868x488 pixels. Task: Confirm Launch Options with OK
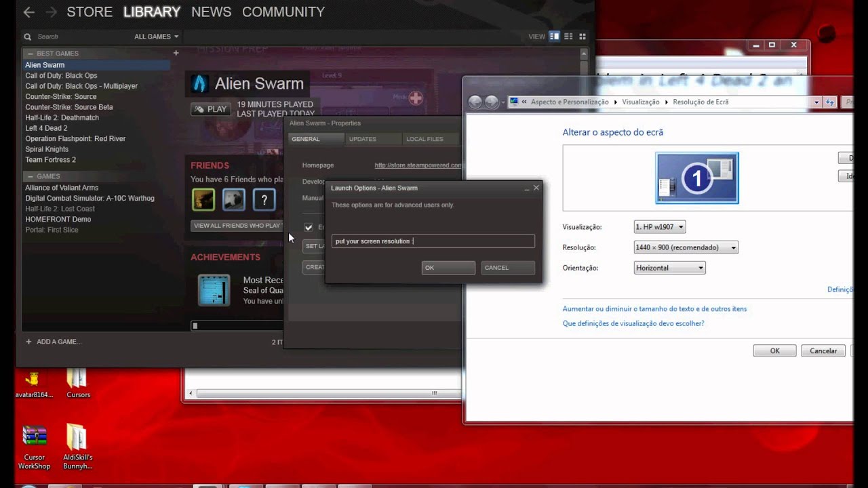point(448,268)
